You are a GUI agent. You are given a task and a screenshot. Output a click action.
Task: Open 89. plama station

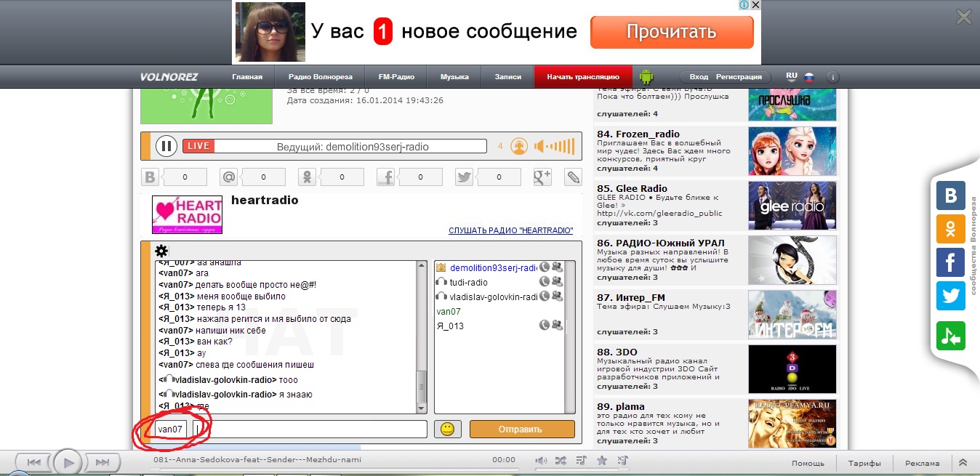[621, 406]
